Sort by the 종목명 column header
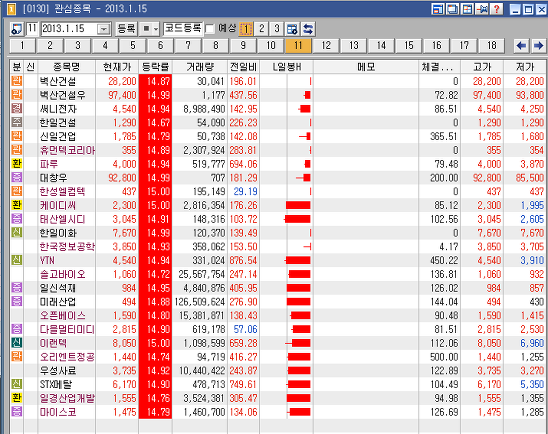The height and width of the screenshot is (434, 548). tap(66, 67)
